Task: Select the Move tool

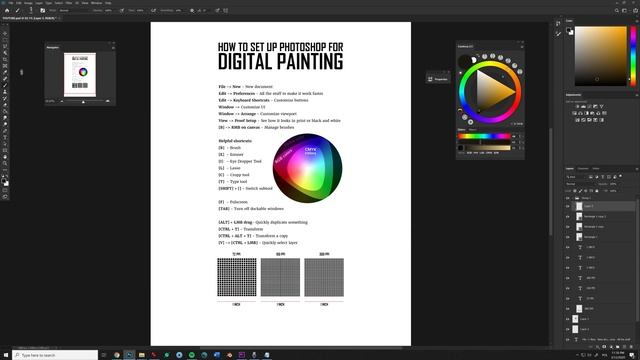Action: (x=5, y=33)
